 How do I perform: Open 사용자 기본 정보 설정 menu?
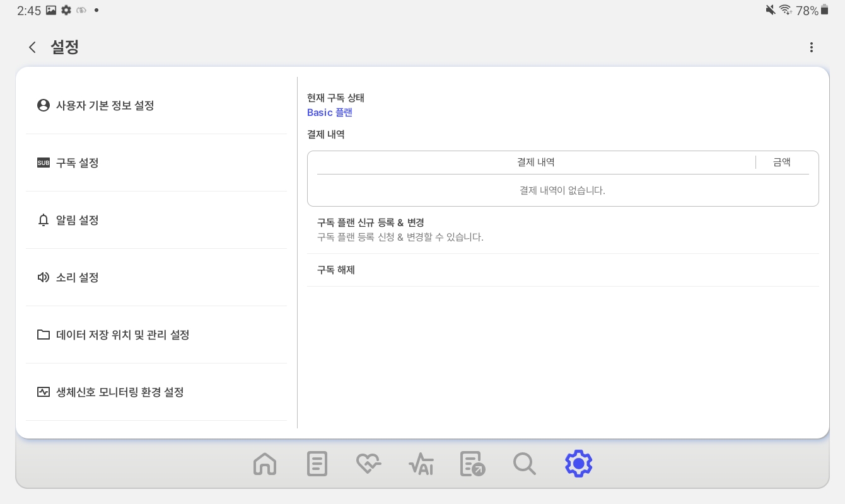156,105
